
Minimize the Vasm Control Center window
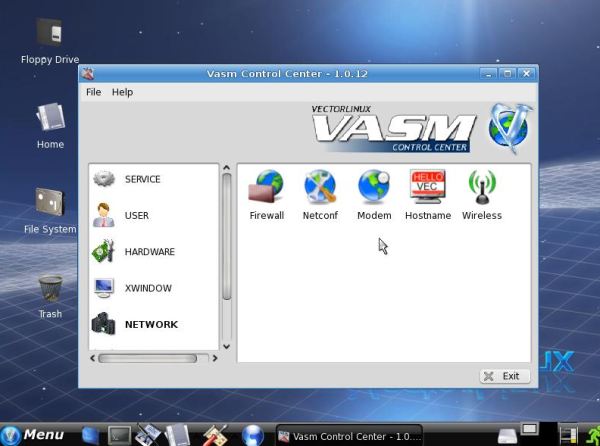pyautogui.click(x=488, y=73)
